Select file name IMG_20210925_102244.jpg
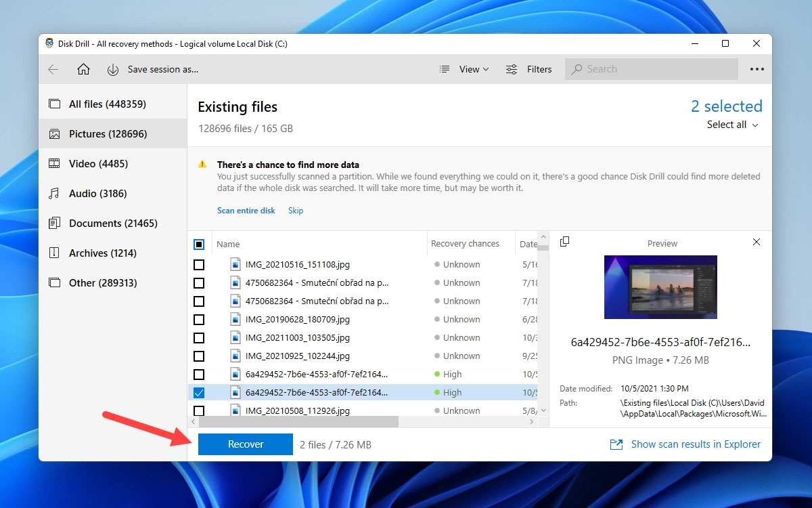812x508 pixels. point(298,356)
